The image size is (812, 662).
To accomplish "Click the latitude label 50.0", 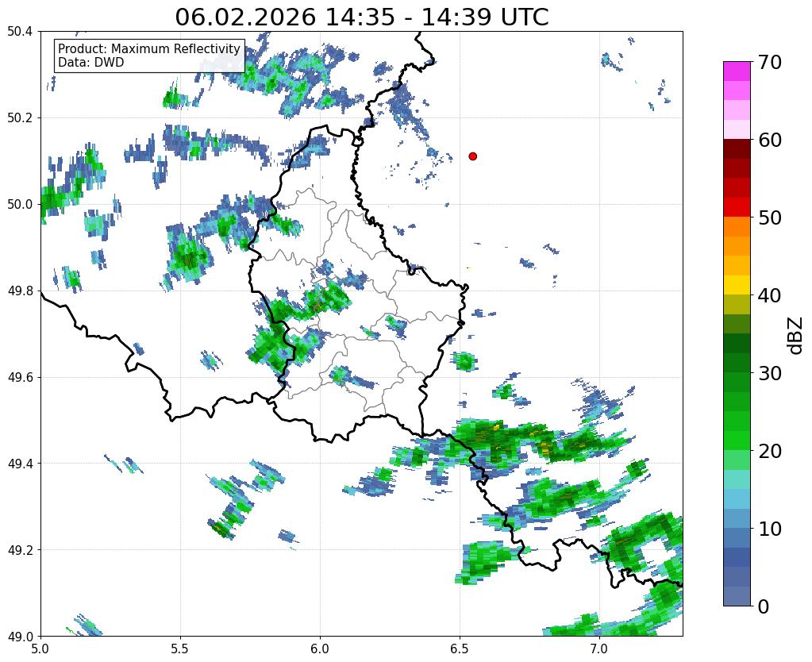I will point(20,204).
